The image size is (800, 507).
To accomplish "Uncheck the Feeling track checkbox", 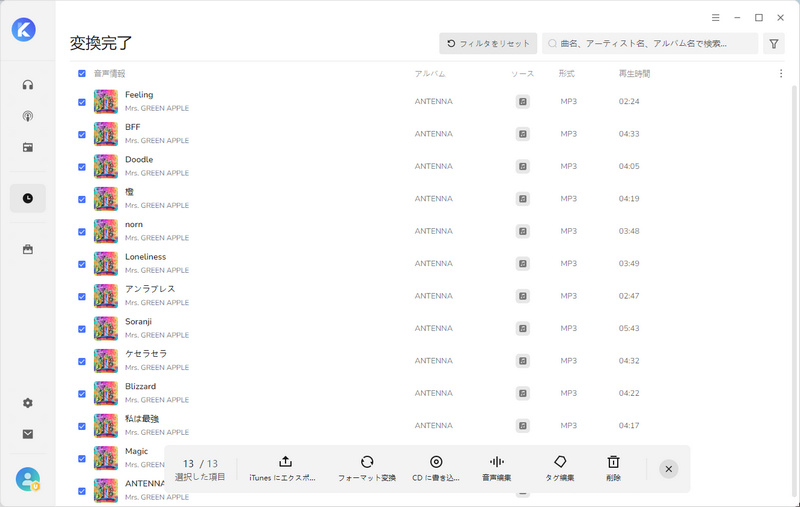I will (82, 102).
